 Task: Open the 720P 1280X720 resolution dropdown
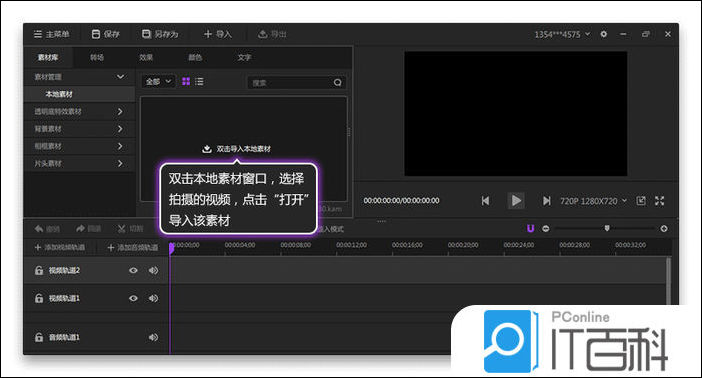click(x=593, y=201)
